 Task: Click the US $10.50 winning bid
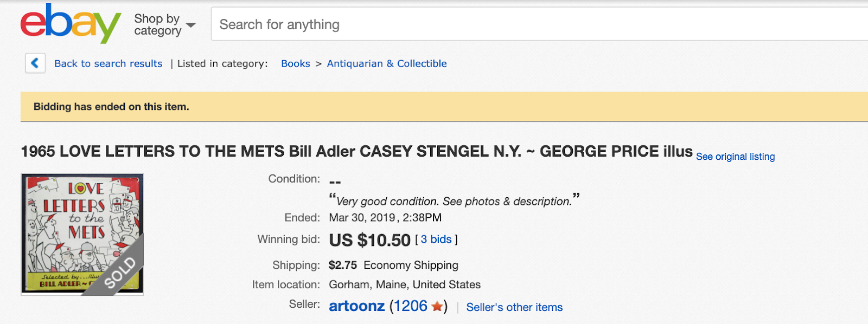click(x=370, y=240)
